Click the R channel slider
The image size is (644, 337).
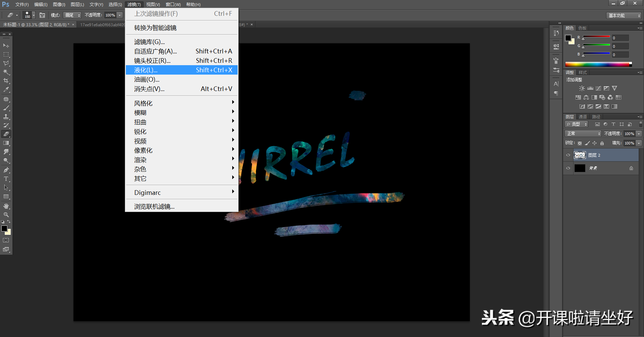(596, 36)
